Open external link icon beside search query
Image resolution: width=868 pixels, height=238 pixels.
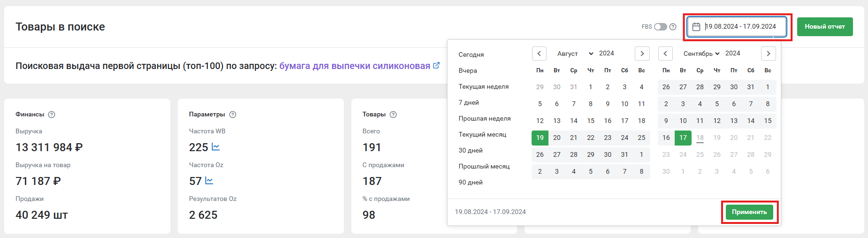pyautogui.click(x=436, y=66)
